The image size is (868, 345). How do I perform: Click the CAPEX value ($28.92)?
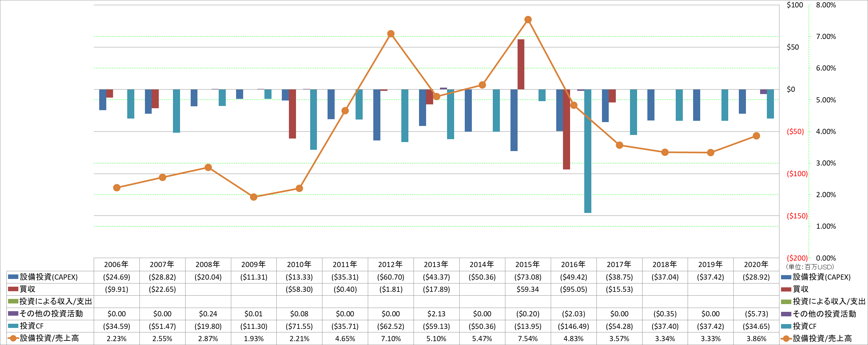(756, 277)
